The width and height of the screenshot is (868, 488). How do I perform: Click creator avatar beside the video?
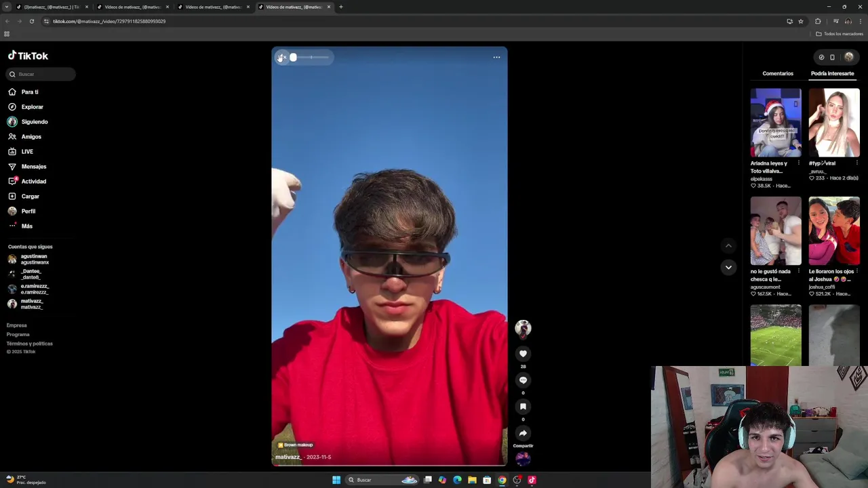tap(523, 329)
